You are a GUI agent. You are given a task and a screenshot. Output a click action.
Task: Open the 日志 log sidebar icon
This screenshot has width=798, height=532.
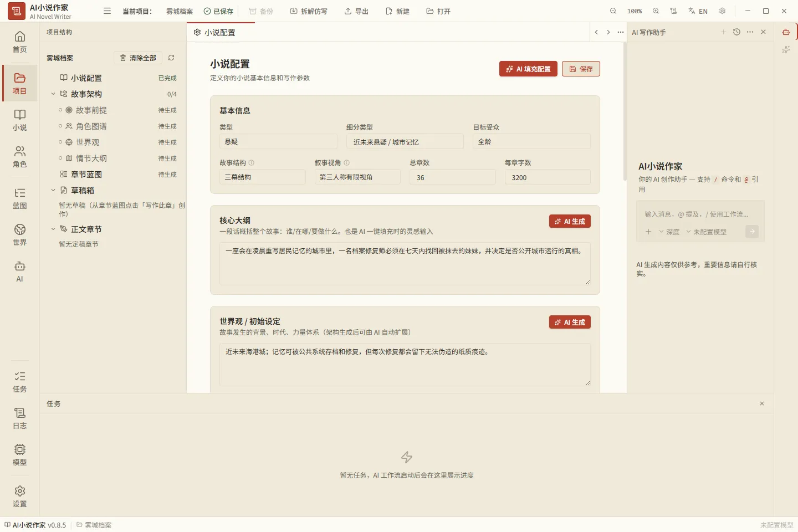point(19,418)
